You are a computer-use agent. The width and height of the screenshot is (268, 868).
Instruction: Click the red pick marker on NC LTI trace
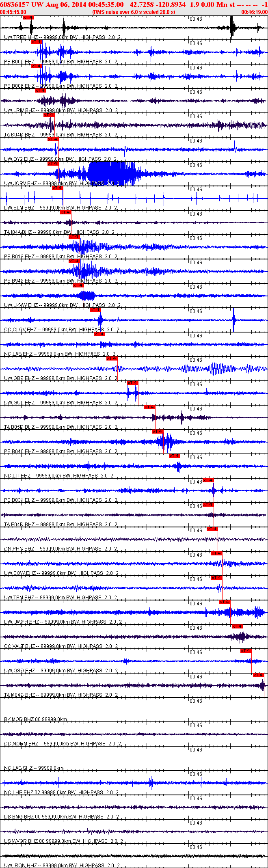click(175, 456)
